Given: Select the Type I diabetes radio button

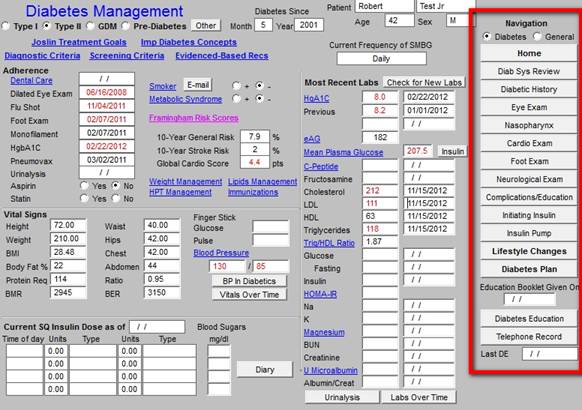Looking at the screenshot, I should click(x=6, y=26).
